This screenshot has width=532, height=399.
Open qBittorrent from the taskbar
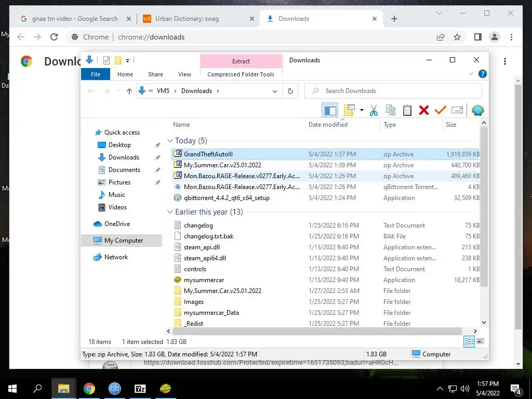[x=115, y=389]
